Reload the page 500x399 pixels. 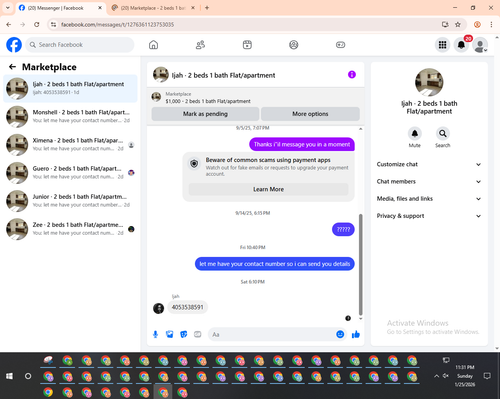click(37, 24)
